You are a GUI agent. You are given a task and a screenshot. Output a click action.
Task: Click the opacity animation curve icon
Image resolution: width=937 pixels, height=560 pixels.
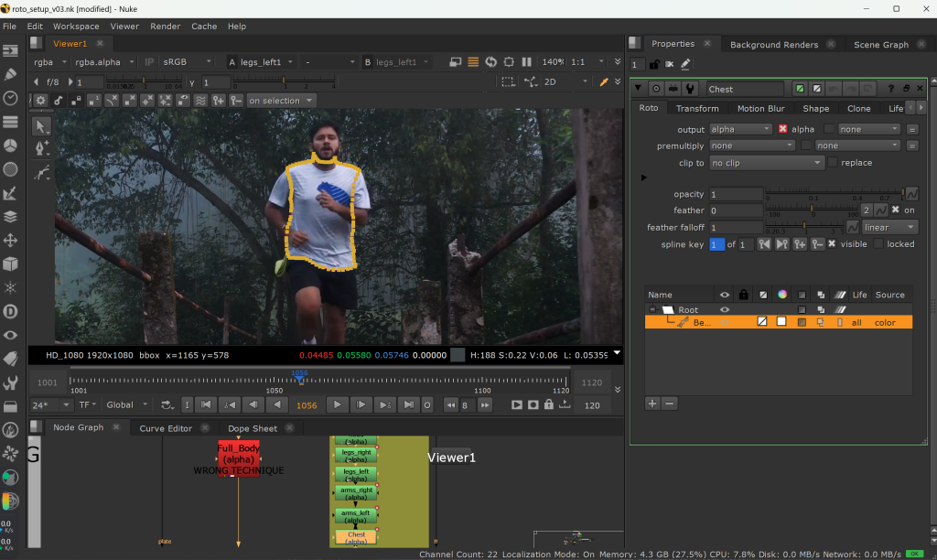(x=910, y=194)
